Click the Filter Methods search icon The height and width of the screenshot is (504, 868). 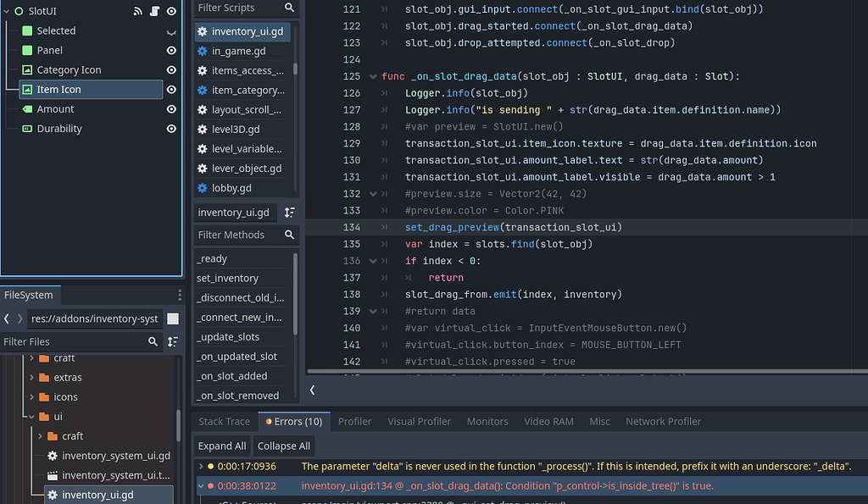[x=289, y=235]
